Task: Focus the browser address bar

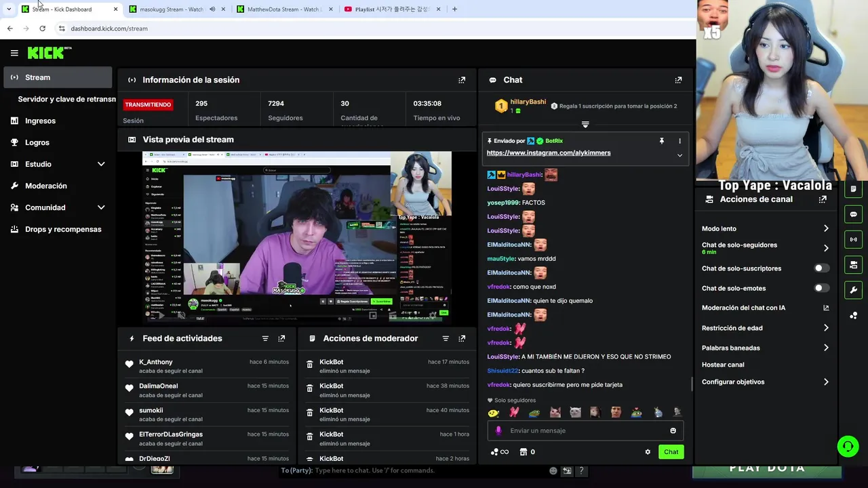Action: 373,28
